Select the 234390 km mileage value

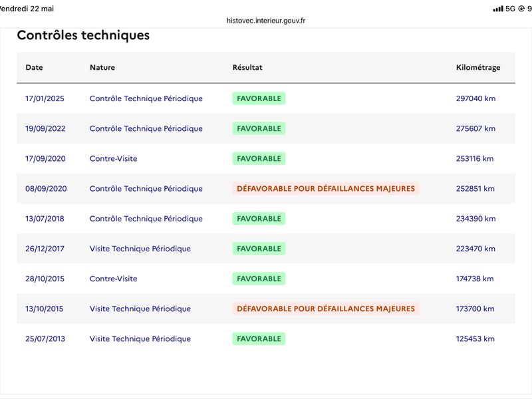(x=475, y=219)
